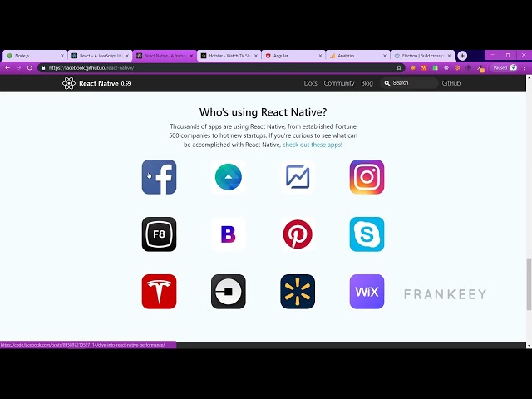Screen dimensions: 532x399
Task: Close the Analytics tab
Action: pos(385,56)
